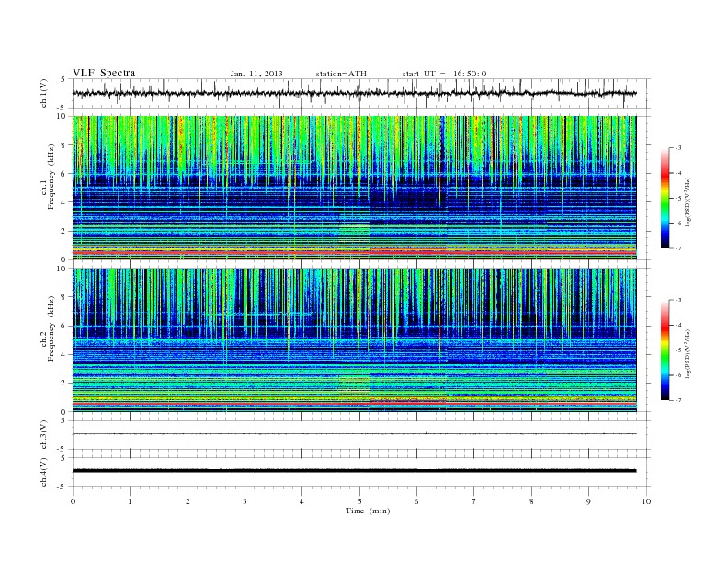
Task: Click the "-7" tick on ch.1 colorbar
Action: click(677, 248)
